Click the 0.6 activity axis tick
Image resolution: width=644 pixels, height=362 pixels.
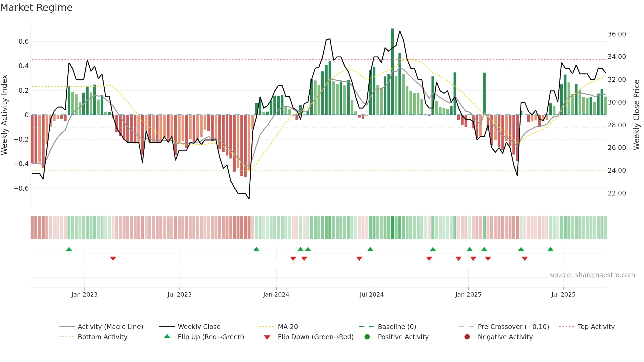coord(24,42)
